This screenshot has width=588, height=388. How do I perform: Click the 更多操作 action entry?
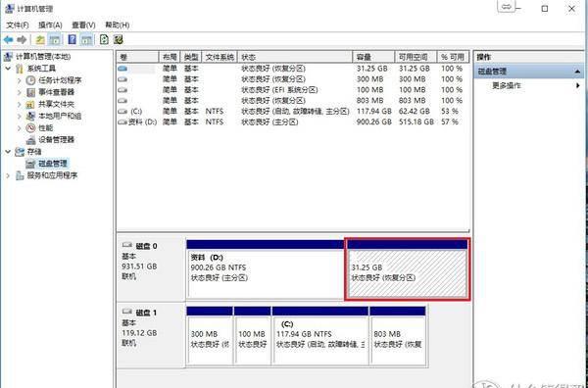pyautogui.click(x=507, y=85)
